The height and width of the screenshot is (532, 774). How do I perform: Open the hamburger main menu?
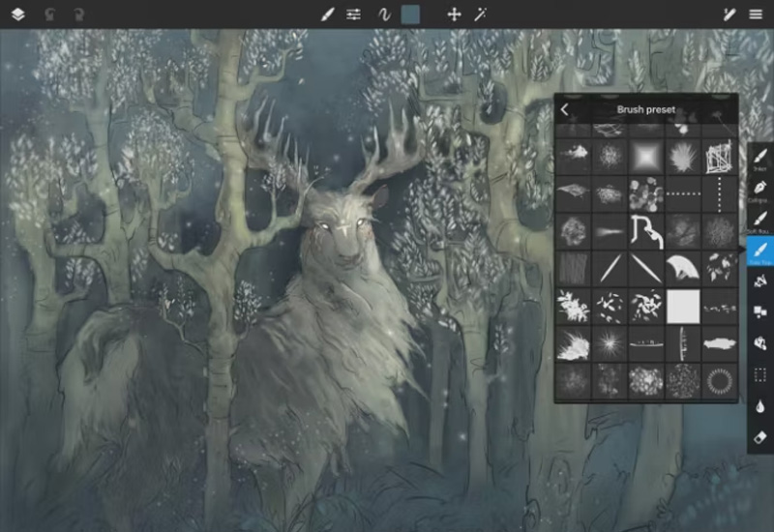tap(756, 15)
